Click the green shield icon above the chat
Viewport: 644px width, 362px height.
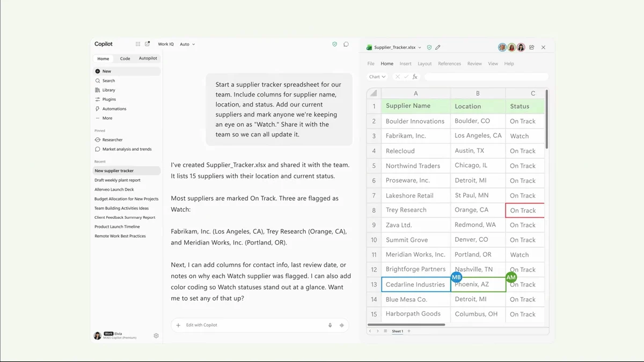click(335, 44)
